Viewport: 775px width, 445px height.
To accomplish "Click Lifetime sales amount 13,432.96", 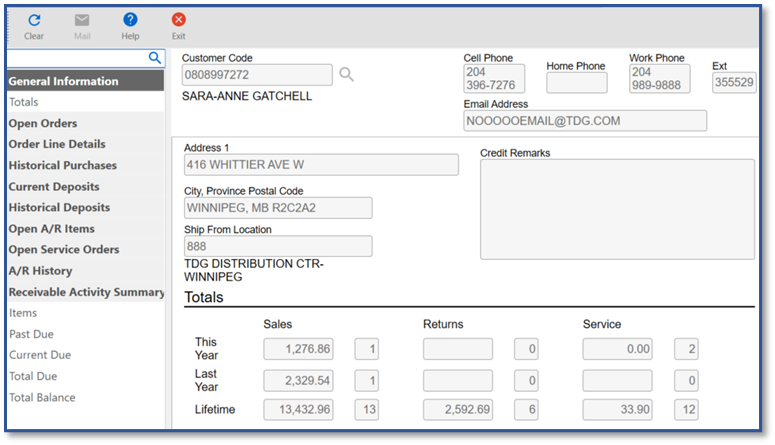I will [x=298, y=409].
